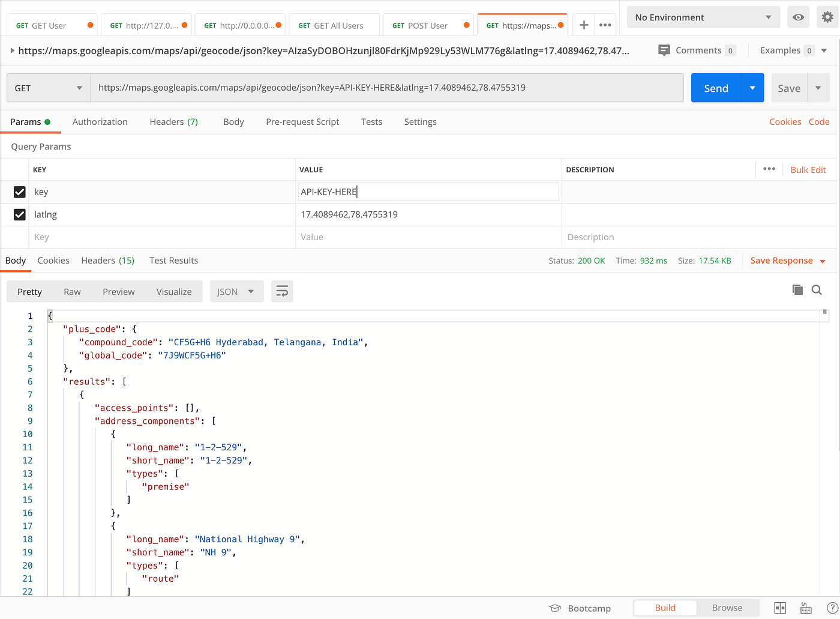Click line number 7 in response gutter
Screen dimensions: 840x619
(x=30, y=394)
